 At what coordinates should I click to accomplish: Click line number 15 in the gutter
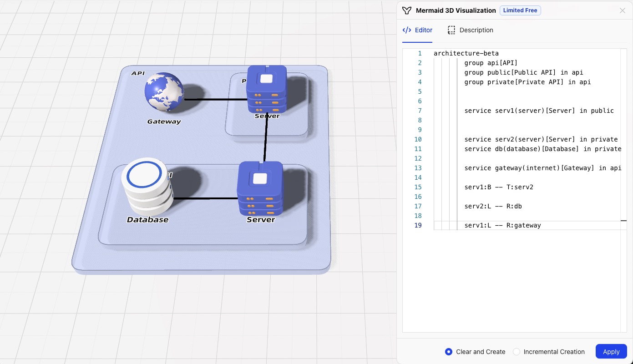coord(418,187)
